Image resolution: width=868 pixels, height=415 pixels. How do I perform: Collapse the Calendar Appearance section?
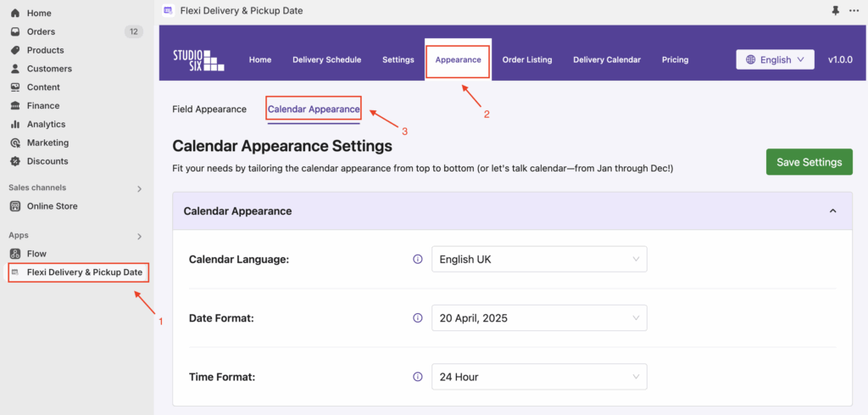832,211
